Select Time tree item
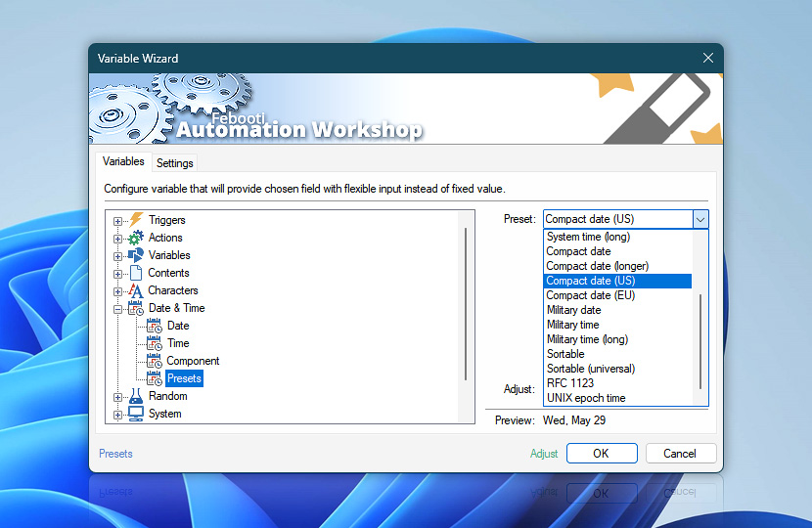This screenshot has height=528, width=812. point(178,343)
